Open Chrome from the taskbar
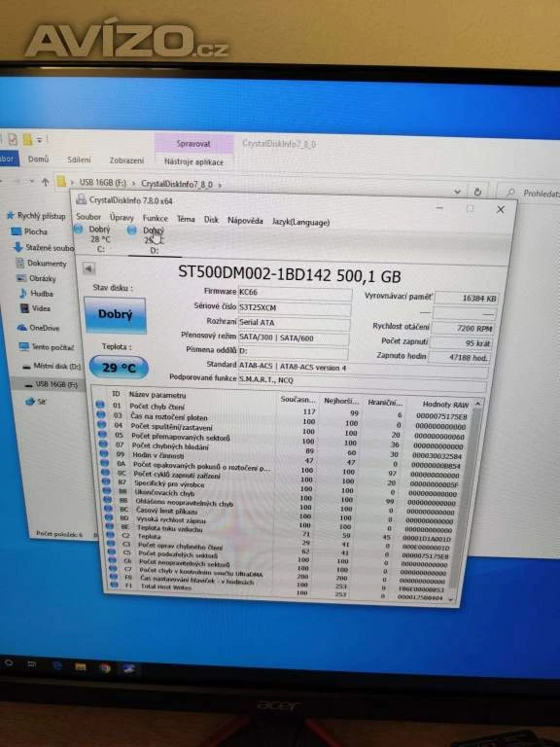Image resolution: width=560 pixels, height=747 pixels. tap(105, 668)
